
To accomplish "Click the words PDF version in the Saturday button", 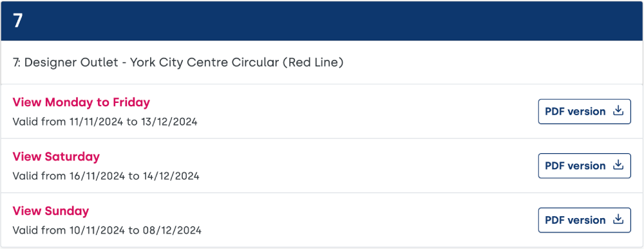I will click(575, 166).
